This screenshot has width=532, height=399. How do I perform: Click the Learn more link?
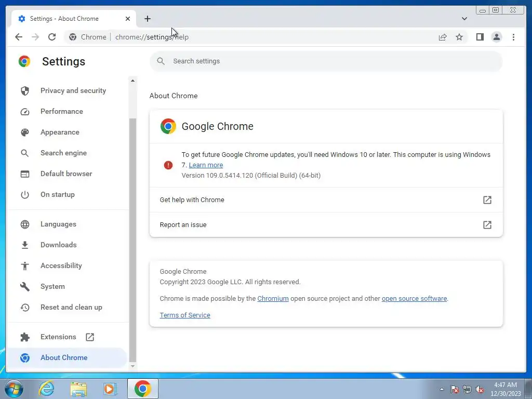point(206,165)
